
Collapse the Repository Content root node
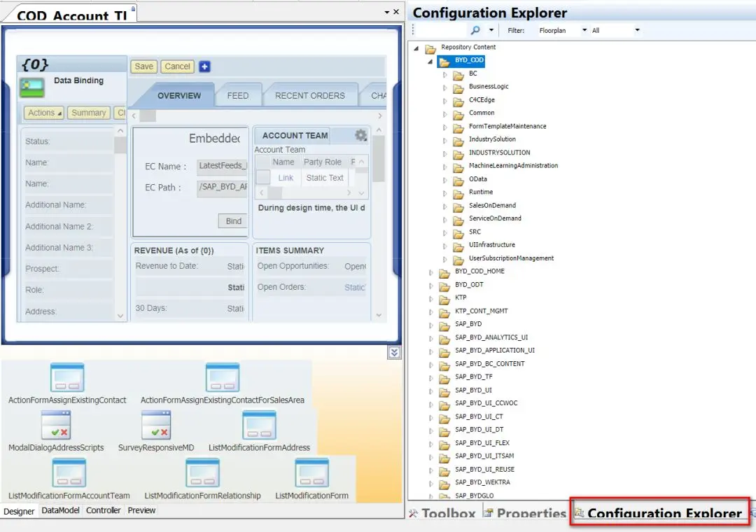point(416,48)
